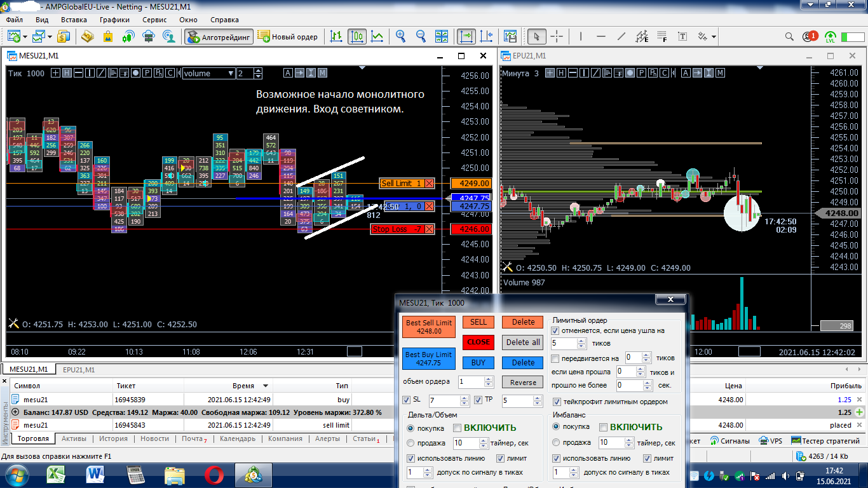Click the Best Sell Limit 4248.00 button
The image size is (868, 488).
pyautogui.click(x=429, y=327)
